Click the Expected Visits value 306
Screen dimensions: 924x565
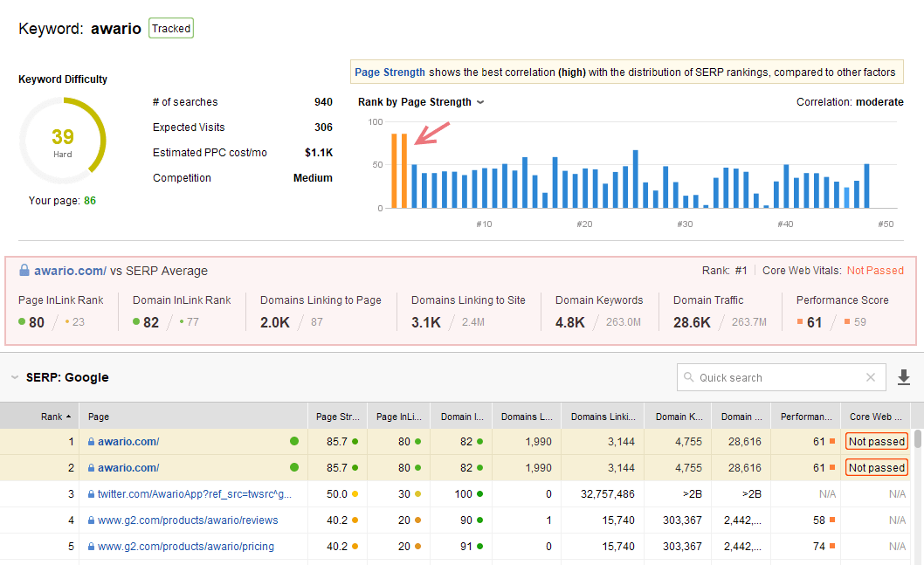click(323, 127)
